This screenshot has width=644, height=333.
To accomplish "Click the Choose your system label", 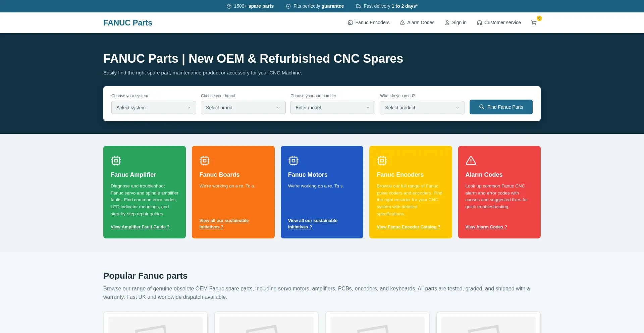I will 129,96.
